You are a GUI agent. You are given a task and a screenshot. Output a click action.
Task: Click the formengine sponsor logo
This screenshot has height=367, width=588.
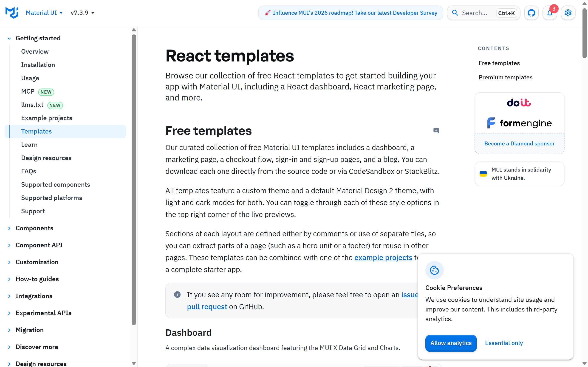519,123
